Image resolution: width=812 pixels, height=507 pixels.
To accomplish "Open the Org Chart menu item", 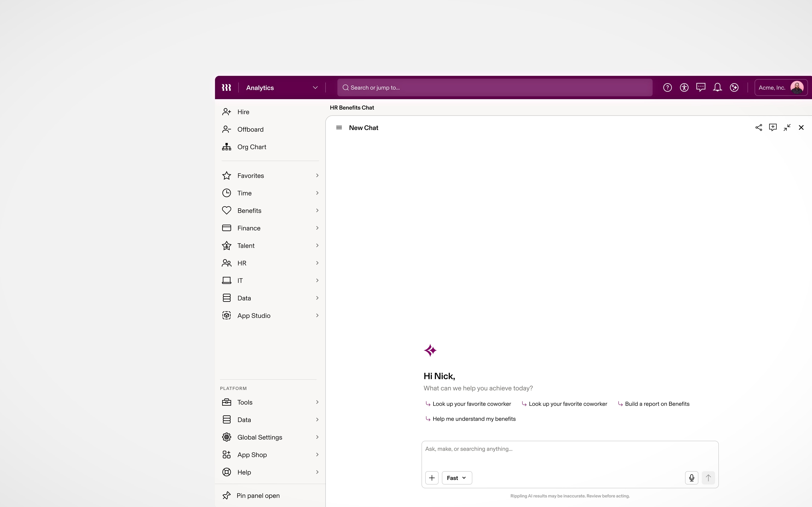I will pyautogui.click(x=270, y=147).
